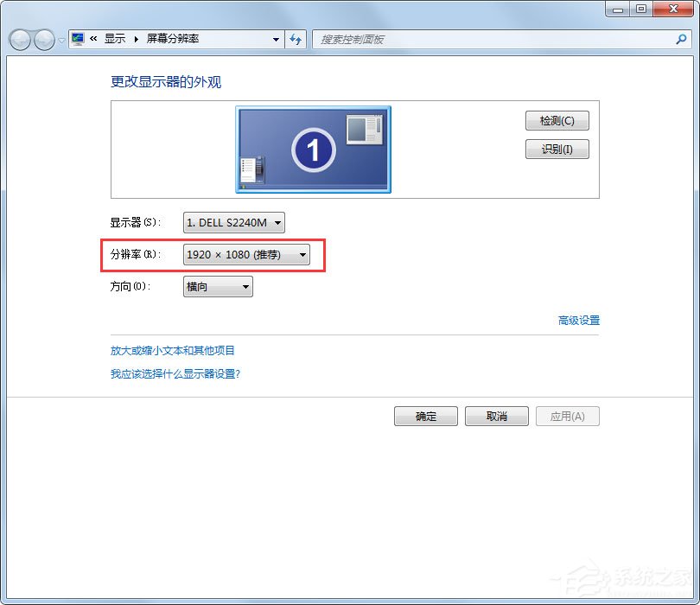Open the address bar history dropdown arrow
700x605 pixels.
tap(276, 39)
